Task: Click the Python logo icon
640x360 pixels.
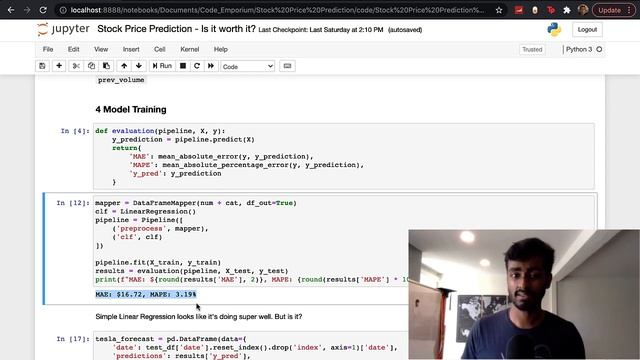Action: pyautogui.click(x=554, y=29)
